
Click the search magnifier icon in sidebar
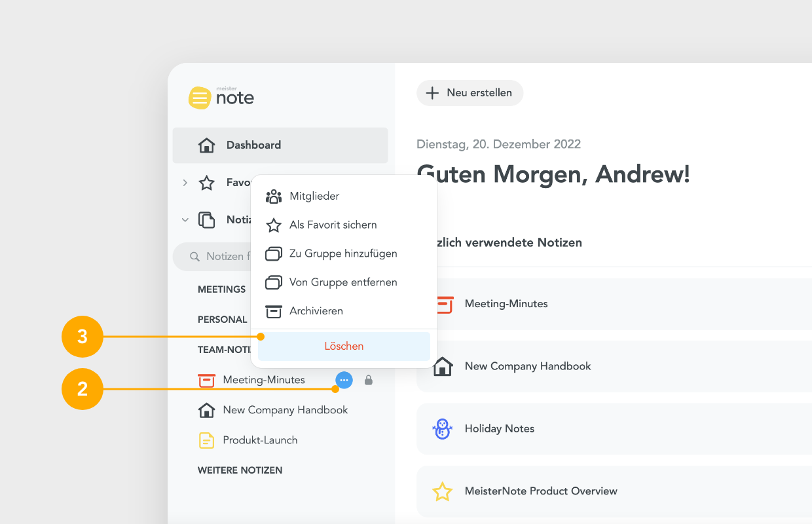pyautogui.click(x=194, y=257)
